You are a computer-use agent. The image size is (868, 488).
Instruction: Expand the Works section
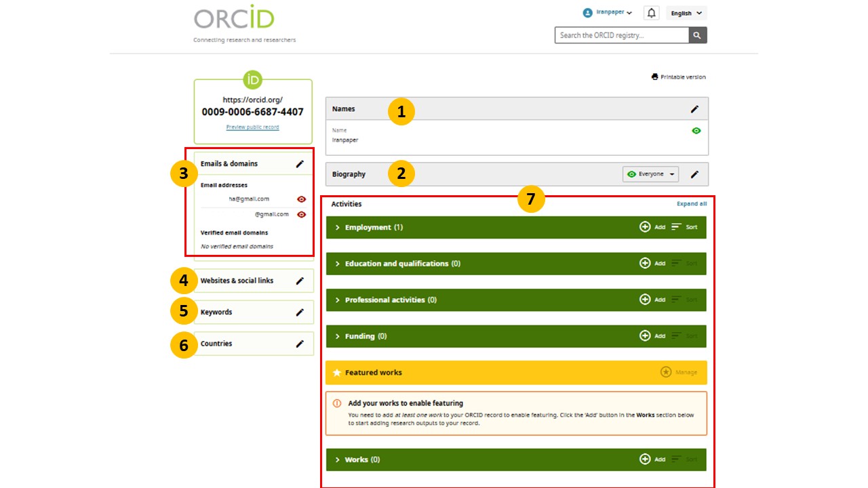(x=338, y=460)
